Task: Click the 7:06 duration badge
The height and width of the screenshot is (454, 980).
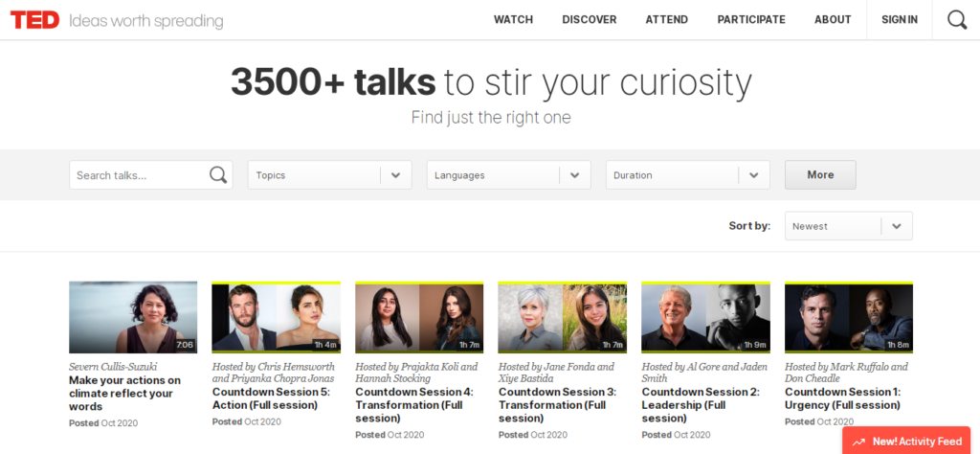Action: (185, 345)
